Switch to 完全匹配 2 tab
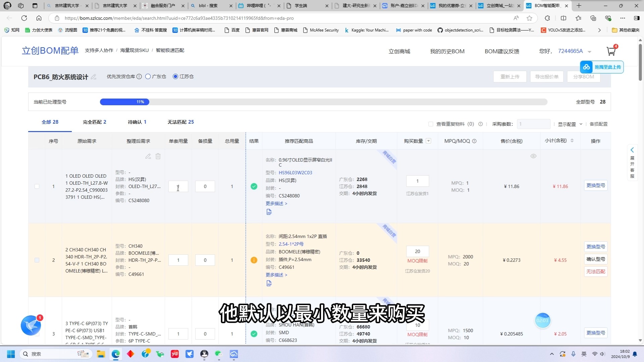The width and height of the screenshot is (644, 362). (95, 122)
